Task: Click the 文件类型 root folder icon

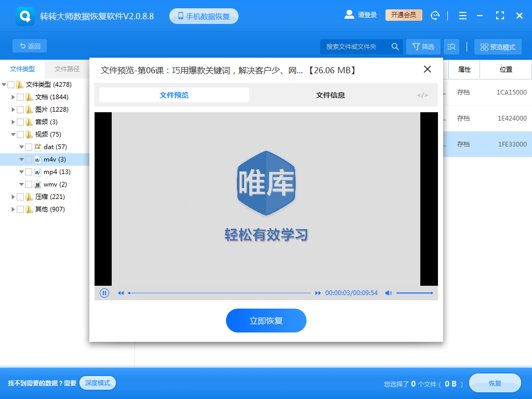Action: pos(20,85)
